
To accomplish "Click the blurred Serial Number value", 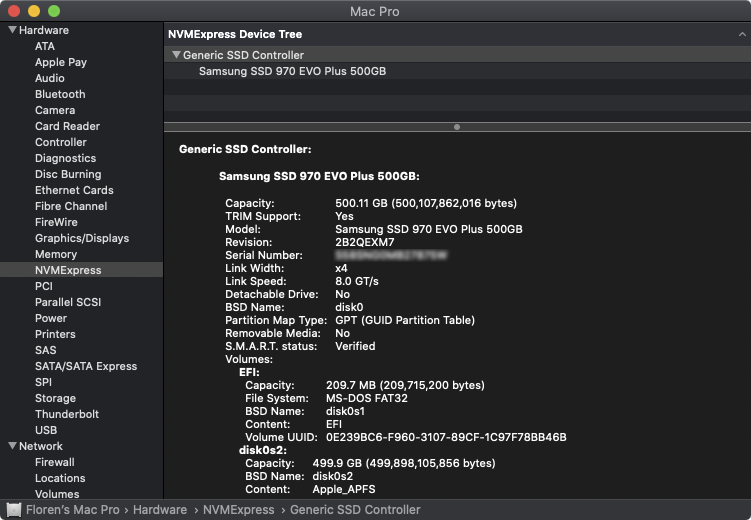I will click(391, 255).
